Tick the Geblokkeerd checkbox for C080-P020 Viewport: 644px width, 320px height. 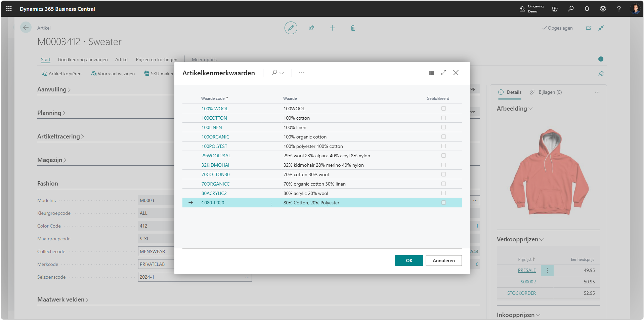(443, 203)
